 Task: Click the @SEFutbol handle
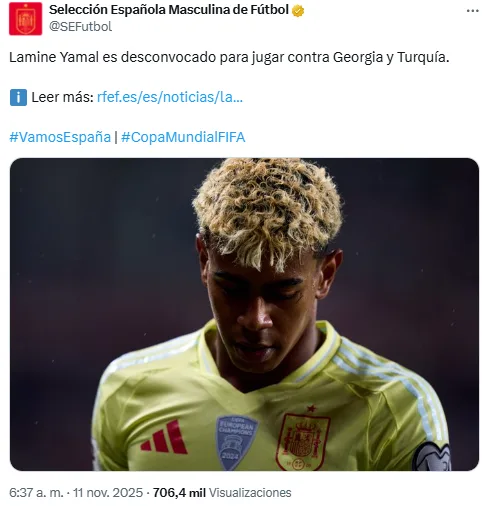pos(80,27)
